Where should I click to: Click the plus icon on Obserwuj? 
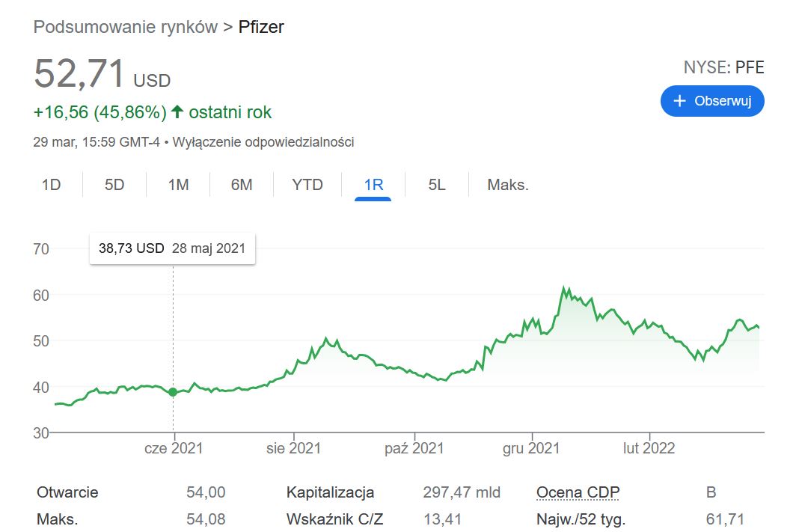tap(679, 101)
